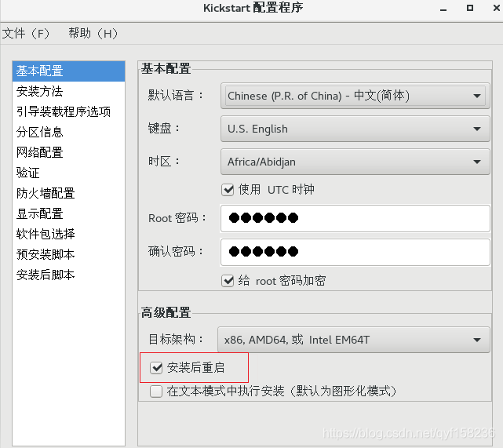This screenshot has height=448, width=503.
Task: Expand the 默认语言 dropdown
Action: [355, 96]
